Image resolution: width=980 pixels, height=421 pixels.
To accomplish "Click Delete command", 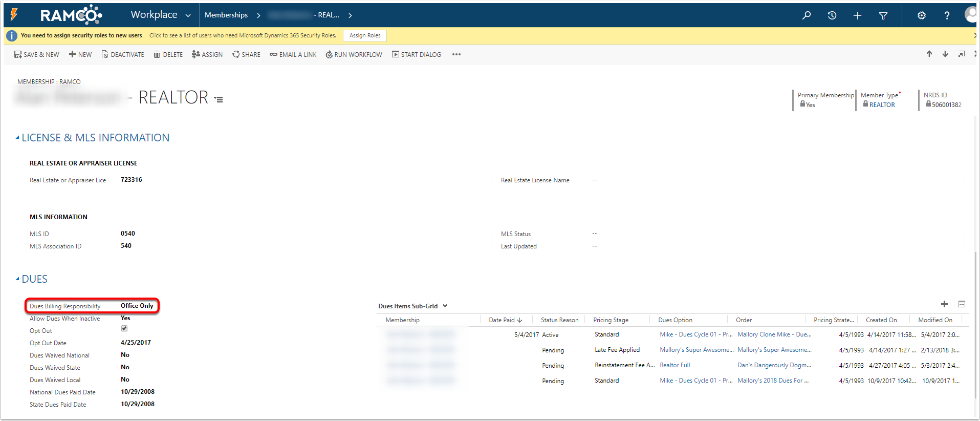I will [168, 54].
